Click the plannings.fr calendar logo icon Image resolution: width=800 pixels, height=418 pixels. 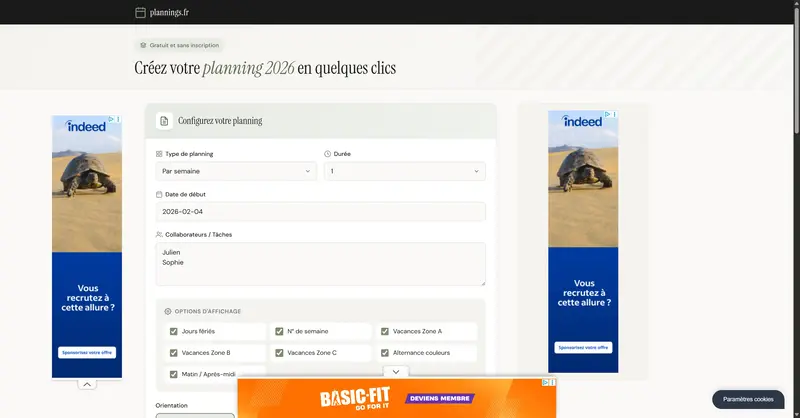140,13
